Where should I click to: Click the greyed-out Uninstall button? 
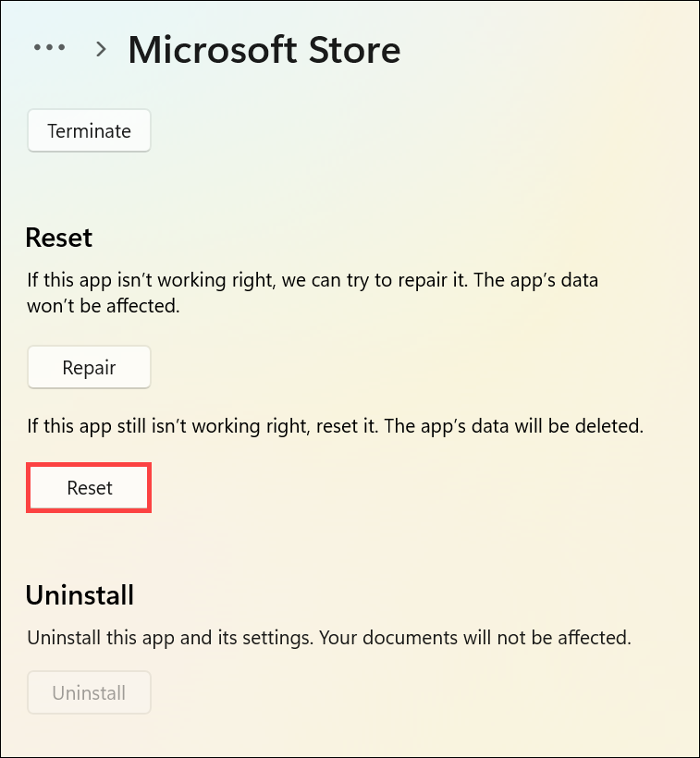click(x=89, y=692)
